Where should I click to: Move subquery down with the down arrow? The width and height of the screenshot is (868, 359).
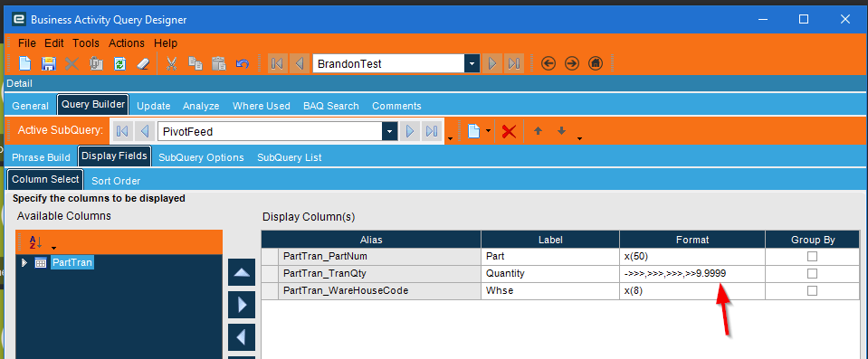[561, 131]
